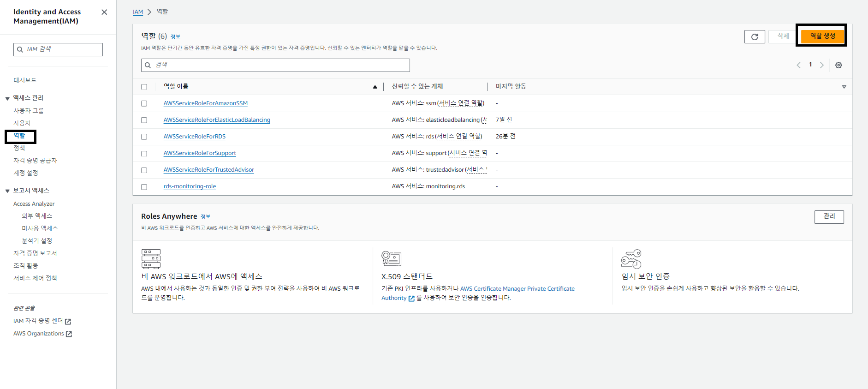Click page number 1 in pagination
This screenshot has height=389, width=868.
click(x=810, y=65)
